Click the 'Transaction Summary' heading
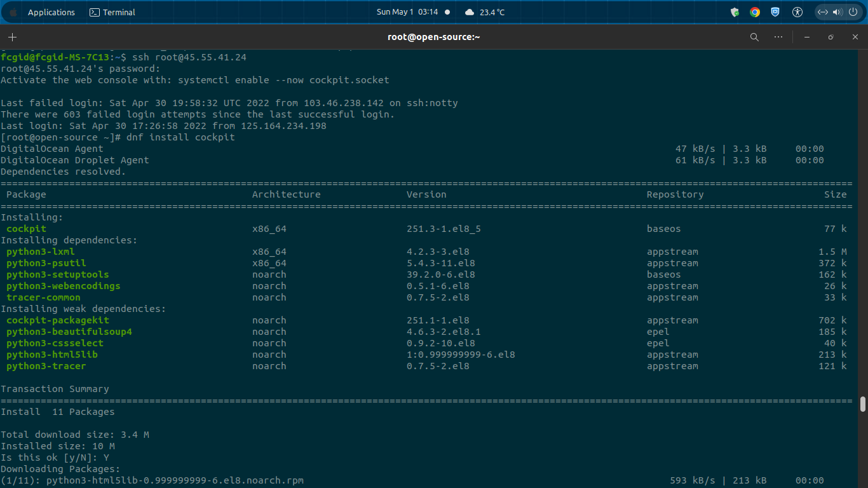Screen dimensions: 868x488 click(x=55, y=389)
